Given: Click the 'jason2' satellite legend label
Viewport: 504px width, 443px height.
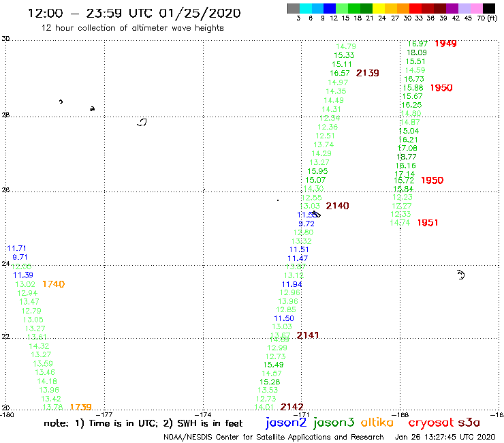Looking at the screenshot, I should 286,423.
